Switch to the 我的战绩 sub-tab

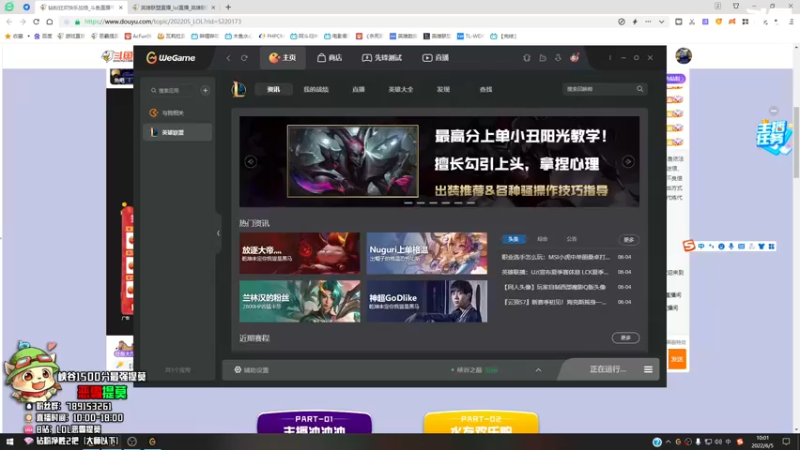coord(316,89)
